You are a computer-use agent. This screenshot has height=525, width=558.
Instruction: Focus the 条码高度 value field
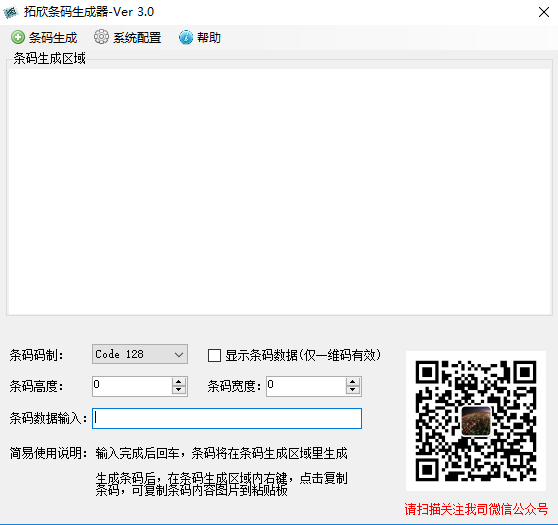click(x=132, y=386)
